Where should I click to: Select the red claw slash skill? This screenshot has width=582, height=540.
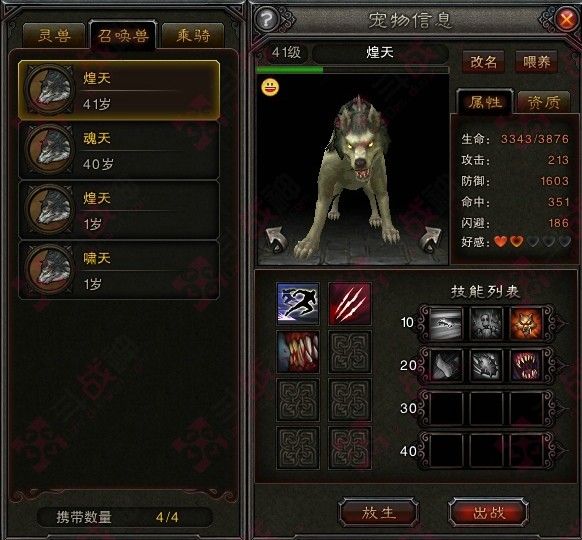click(350, 304)
